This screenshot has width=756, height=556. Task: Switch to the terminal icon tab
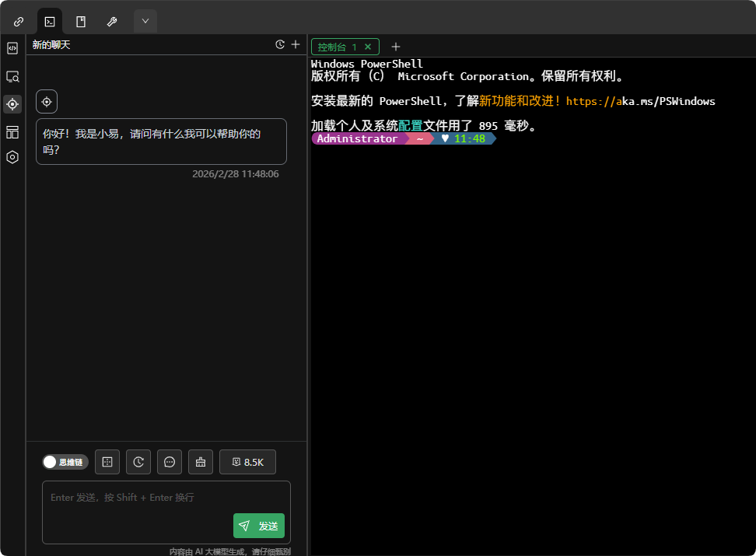[x=50, y=21]
